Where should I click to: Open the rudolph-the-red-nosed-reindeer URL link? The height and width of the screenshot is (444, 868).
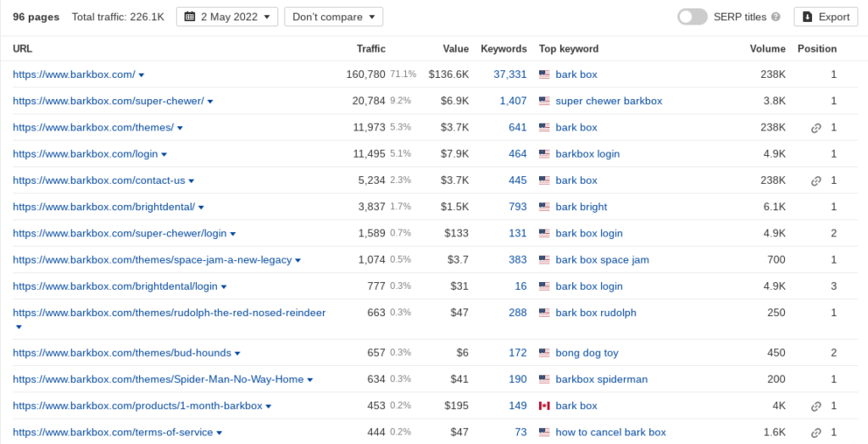(x=170, y=313)
